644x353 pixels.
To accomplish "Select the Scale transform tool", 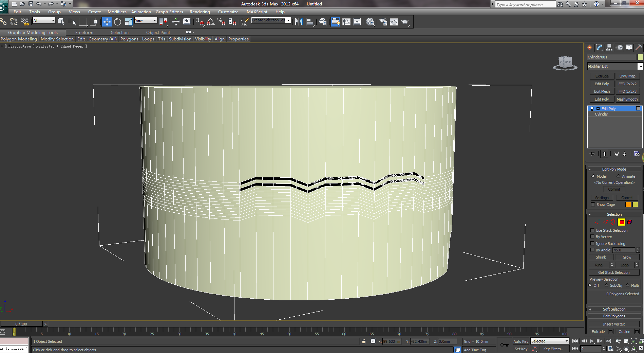I will (x=128, y=22).
